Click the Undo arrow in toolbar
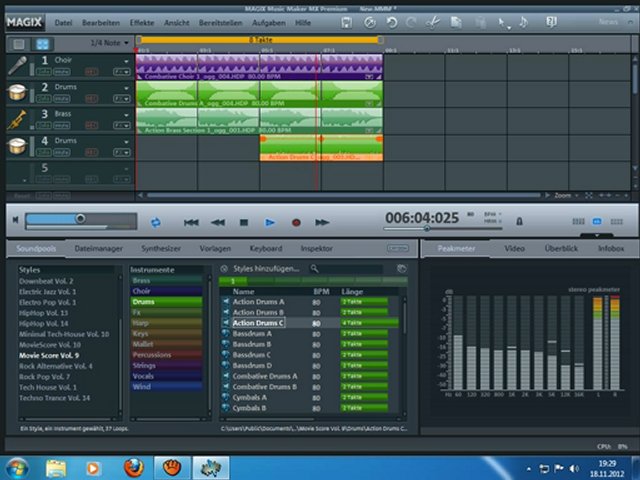The height and width of the screenshot is (480, 640). click(x=391, y=21)
